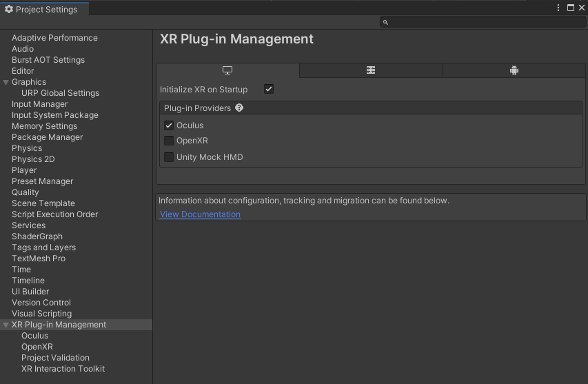Select the dedicated server platform tab

tap(371, 70)
